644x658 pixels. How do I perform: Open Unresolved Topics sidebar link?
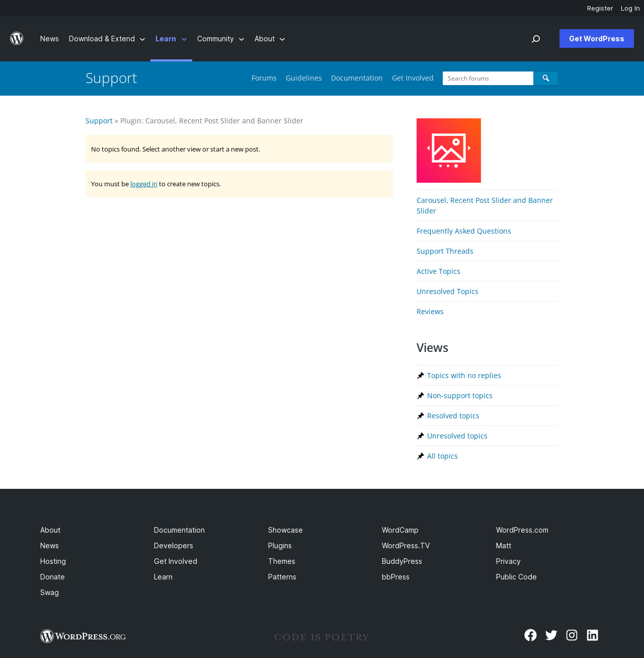point(447,291)
